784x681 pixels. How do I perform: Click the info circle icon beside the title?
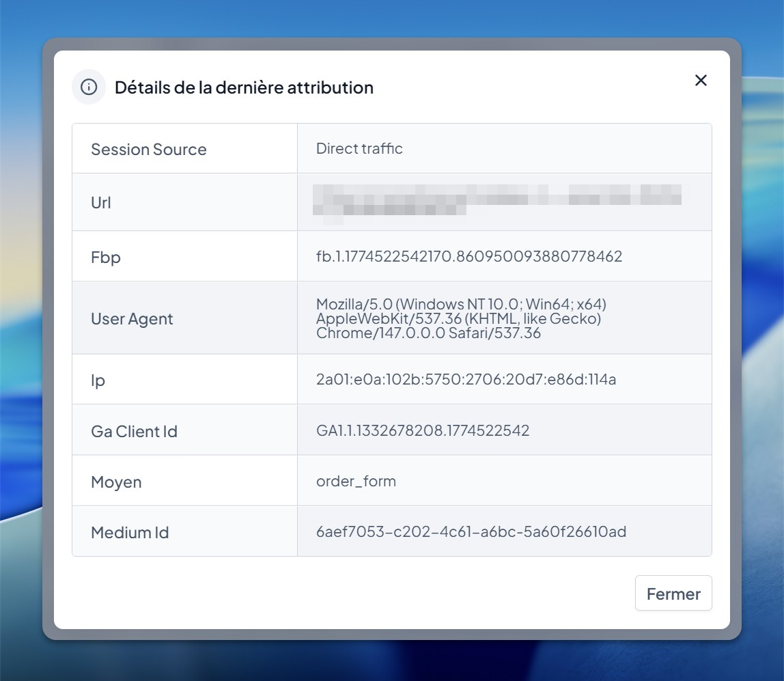[89, 87]
